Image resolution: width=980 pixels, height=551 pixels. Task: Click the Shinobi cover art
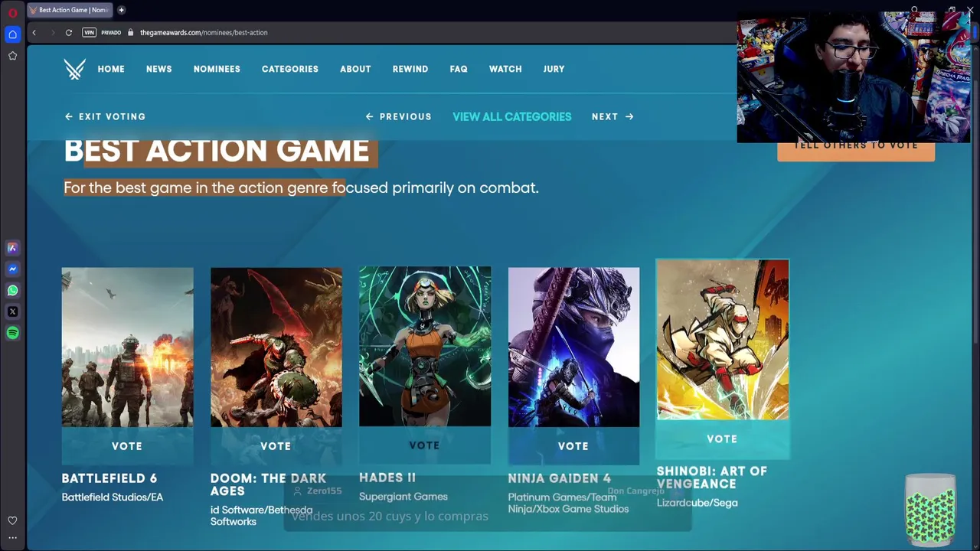pos(723,340)
